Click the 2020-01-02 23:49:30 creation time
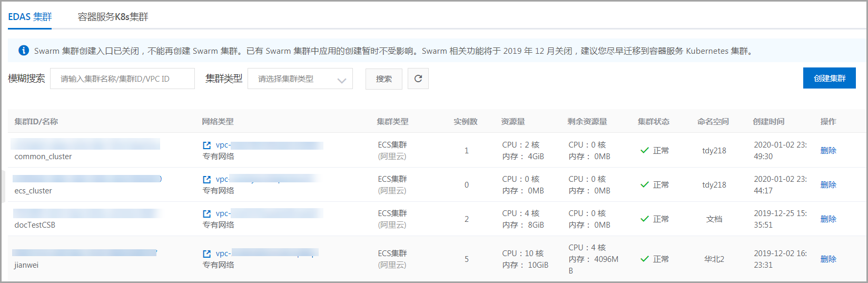 click(x=780, y=151)
